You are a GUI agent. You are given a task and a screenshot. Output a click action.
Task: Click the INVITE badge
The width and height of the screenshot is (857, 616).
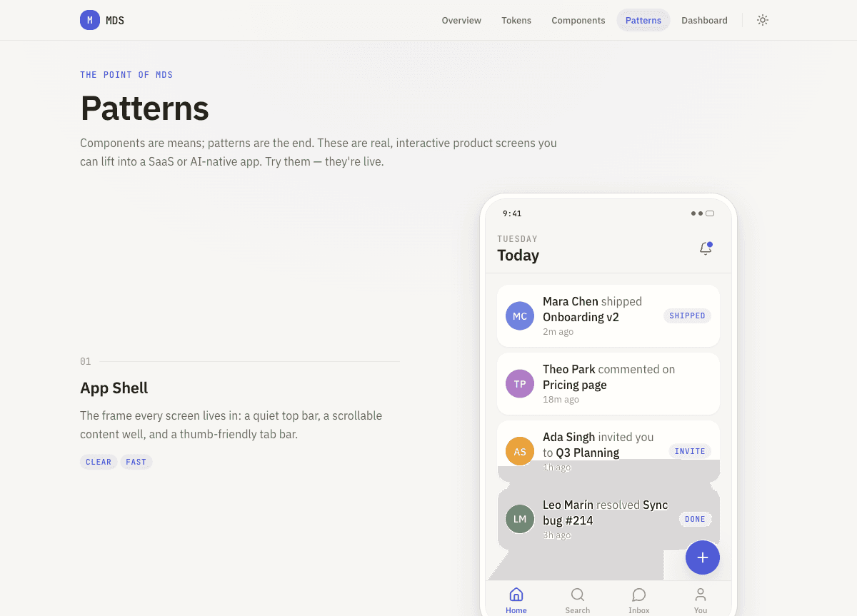coord(690,451)
